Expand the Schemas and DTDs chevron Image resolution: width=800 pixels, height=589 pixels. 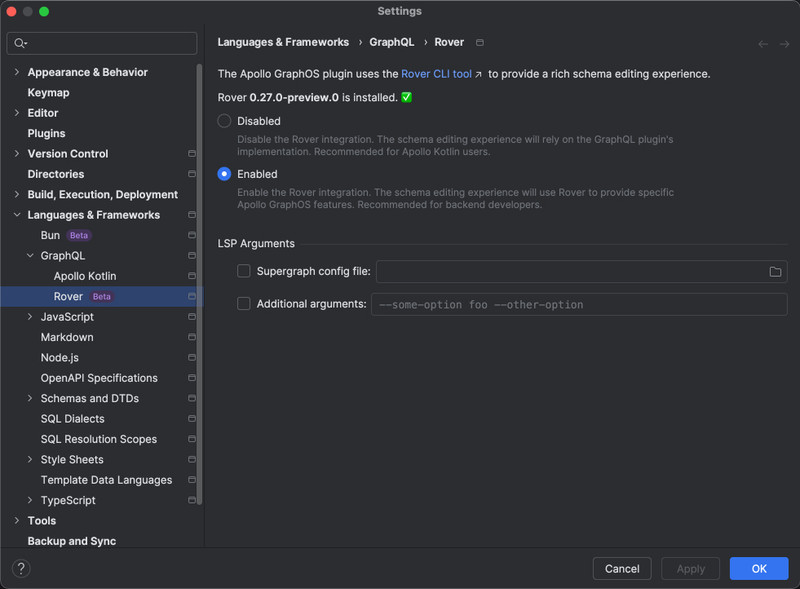[30, 398]
